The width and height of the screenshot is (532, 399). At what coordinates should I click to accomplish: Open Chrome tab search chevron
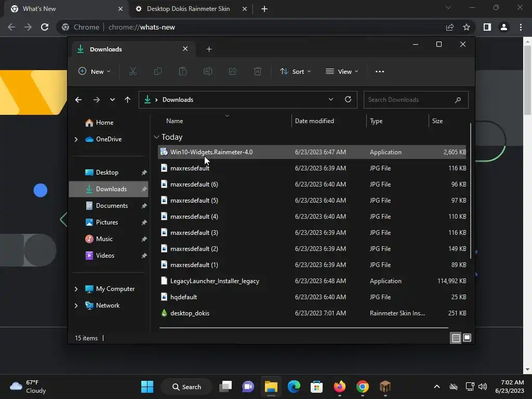tap(448, 7)
